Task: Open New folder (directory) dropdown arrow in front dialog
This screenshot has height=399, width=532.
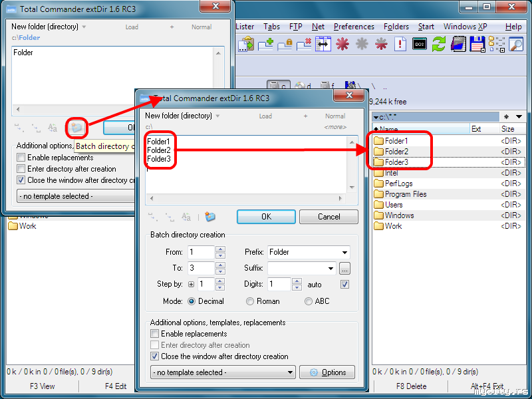Action: click(218, 116)
